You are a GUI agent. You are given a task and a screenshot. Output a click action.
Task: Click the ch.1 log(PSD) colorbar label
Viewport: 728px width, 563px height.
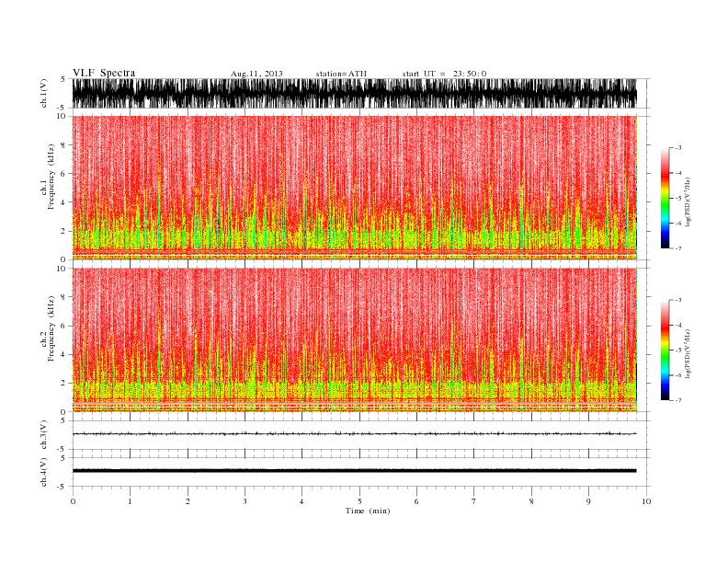(x=688, y=201)
